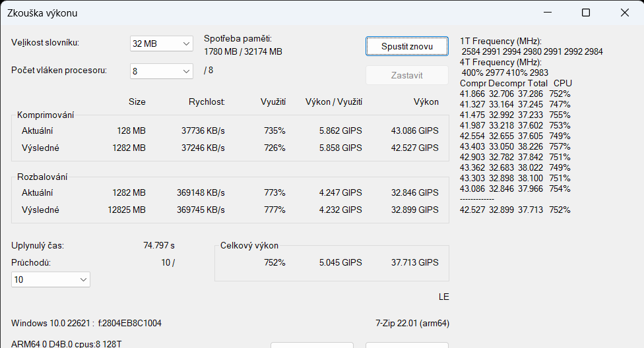Click the greyed-out Zastavit button
Viewport: 644px width, 348px height.
coord(406,75)
